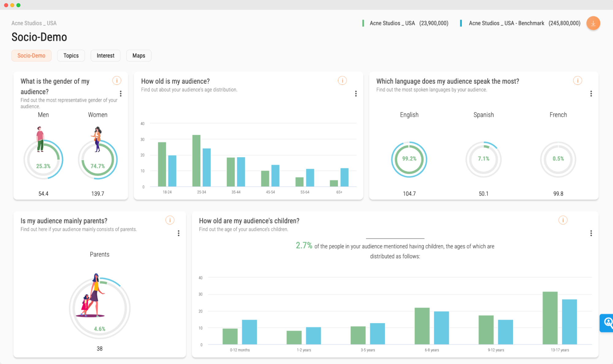Open three-dot menu on parents card

[178, 233]
